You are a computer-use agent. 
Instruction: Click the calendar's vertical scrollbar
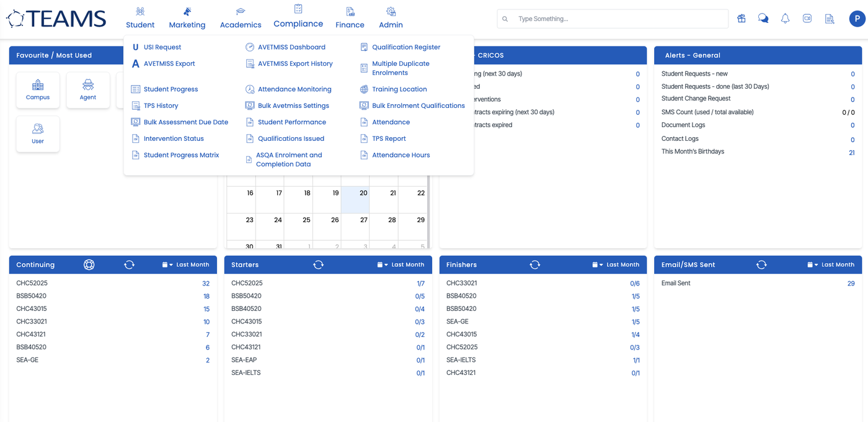click(x=428, y=211)
